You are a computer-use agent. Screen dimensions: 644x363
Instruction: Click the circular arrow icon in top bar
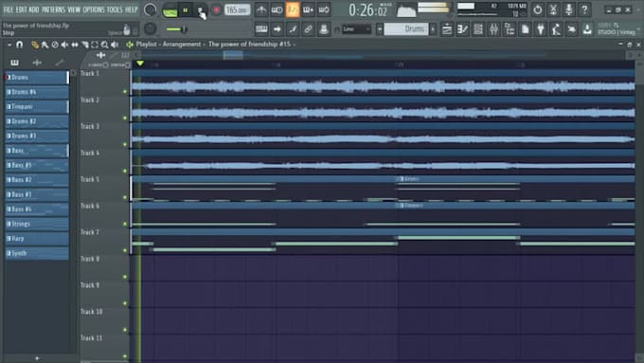pyautogui.click(x=538, y=9)
